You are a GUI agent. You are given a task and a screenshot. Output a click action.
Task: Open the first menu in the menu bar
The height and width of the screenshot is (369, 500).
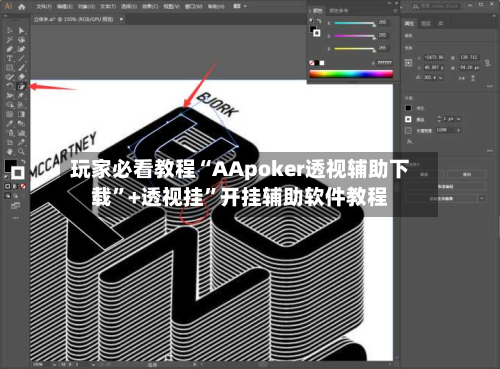[x=44, y=7]
